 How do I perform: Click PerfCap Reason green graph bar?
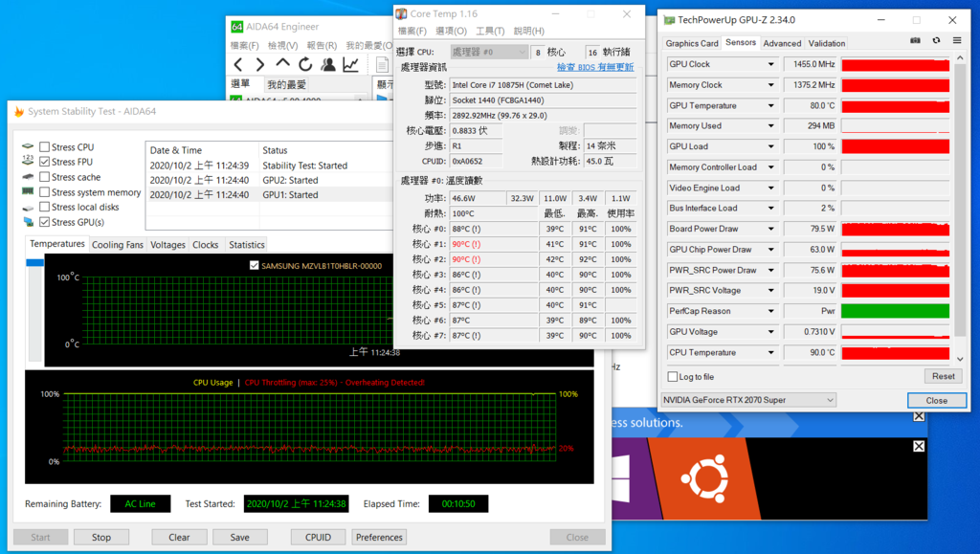895,311
